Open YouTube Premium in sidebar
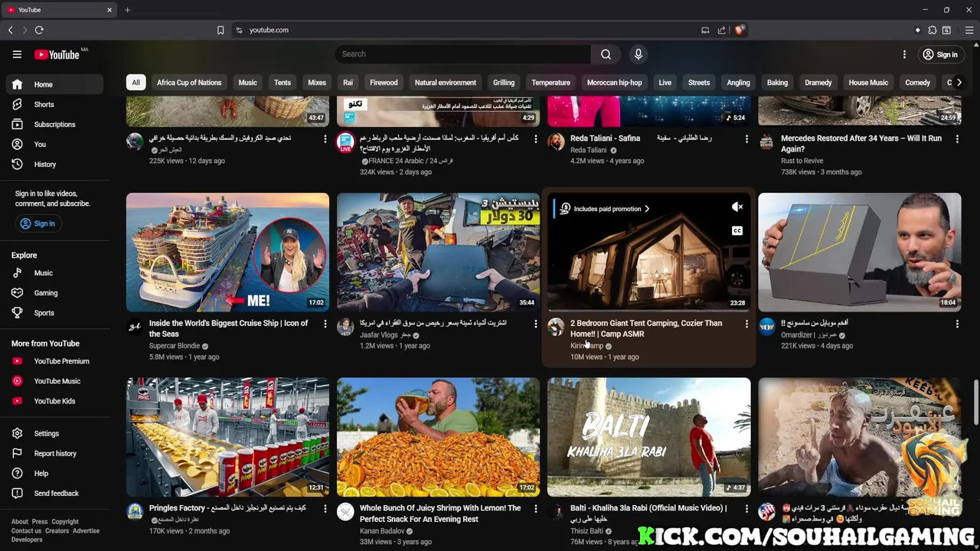This screenshot has width=980, height=551. [54, 361]
